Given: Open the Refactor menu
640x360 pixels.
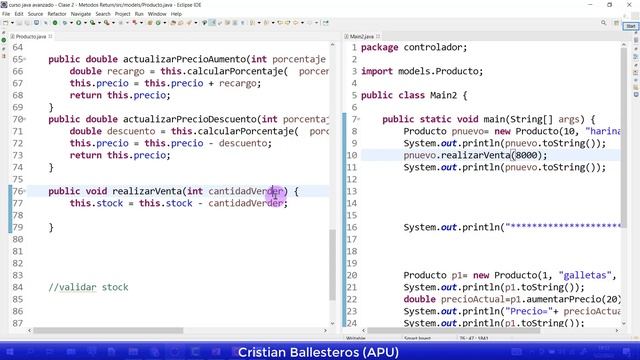Looking at the screenshot, I should [57, 14].
